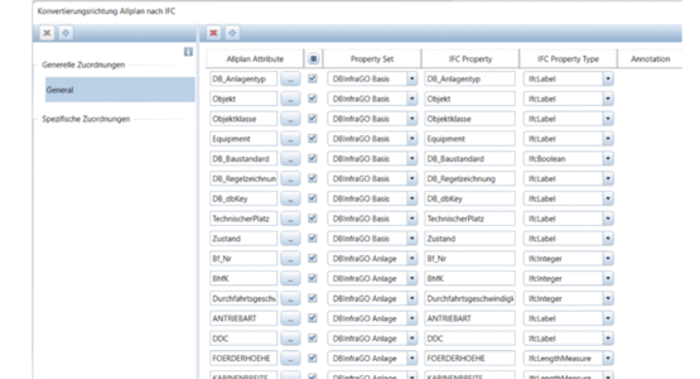Open Property Set dropdown for Bf_Nr row
The height and width of the screenshot is (379, 700).
tap(412, 258)
